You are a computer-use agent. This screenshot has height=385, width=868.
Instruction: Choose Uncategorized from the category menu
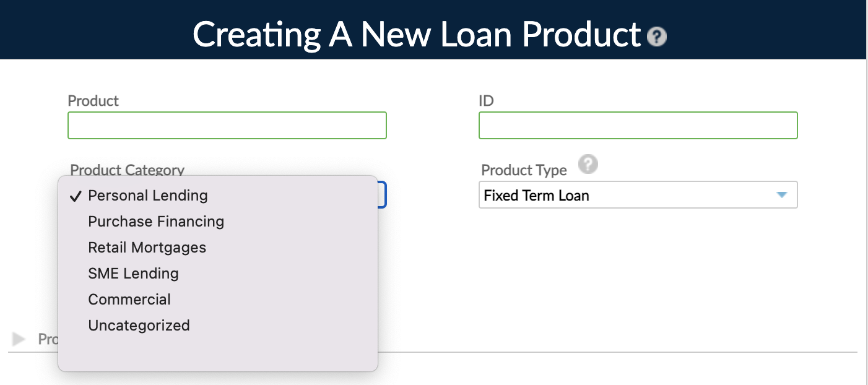pos(139,326)
